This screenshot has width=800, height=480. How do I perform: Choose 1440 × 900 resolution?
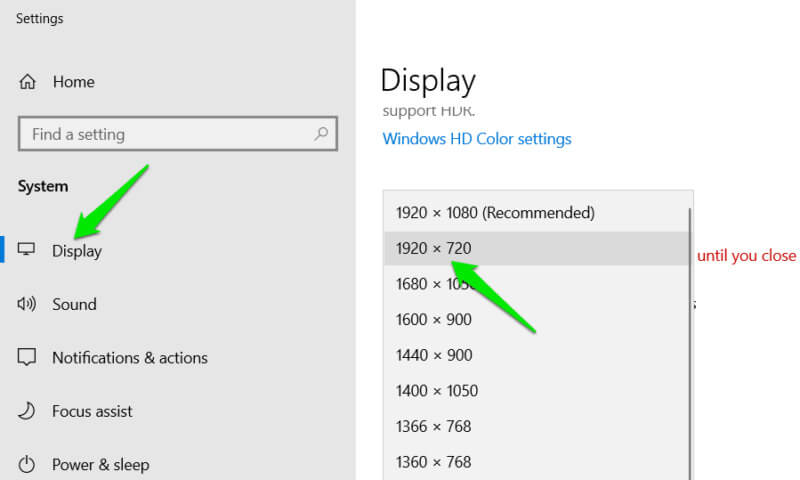point(536,355)
